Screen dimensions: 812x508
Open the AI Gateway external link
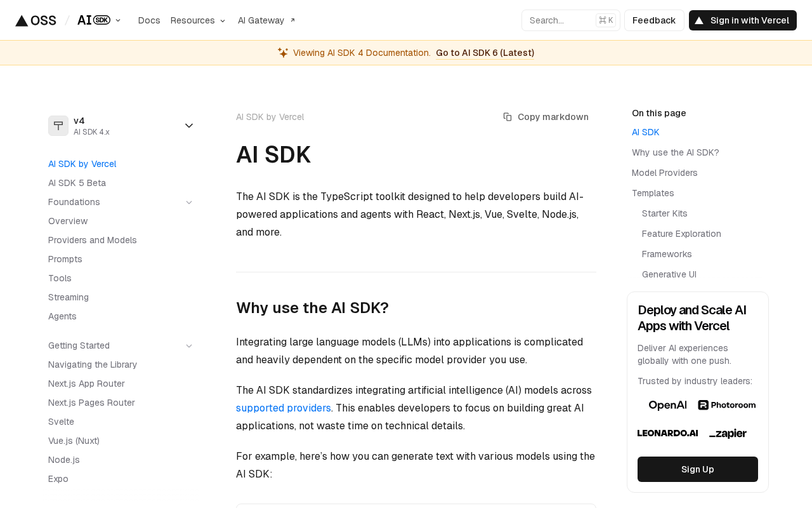[266, 20]
